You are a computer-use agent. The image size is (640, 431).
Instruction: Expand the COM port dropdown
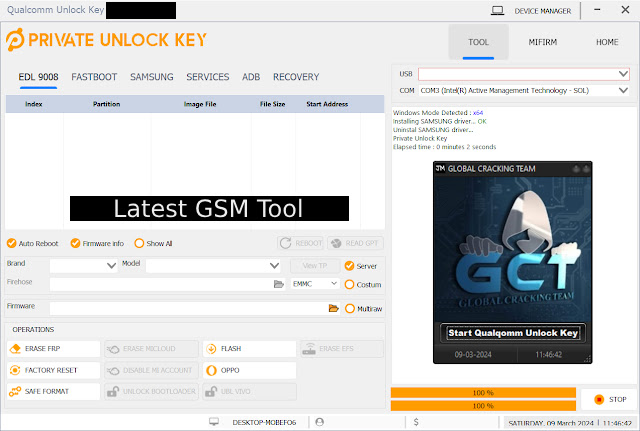[623, 90]
